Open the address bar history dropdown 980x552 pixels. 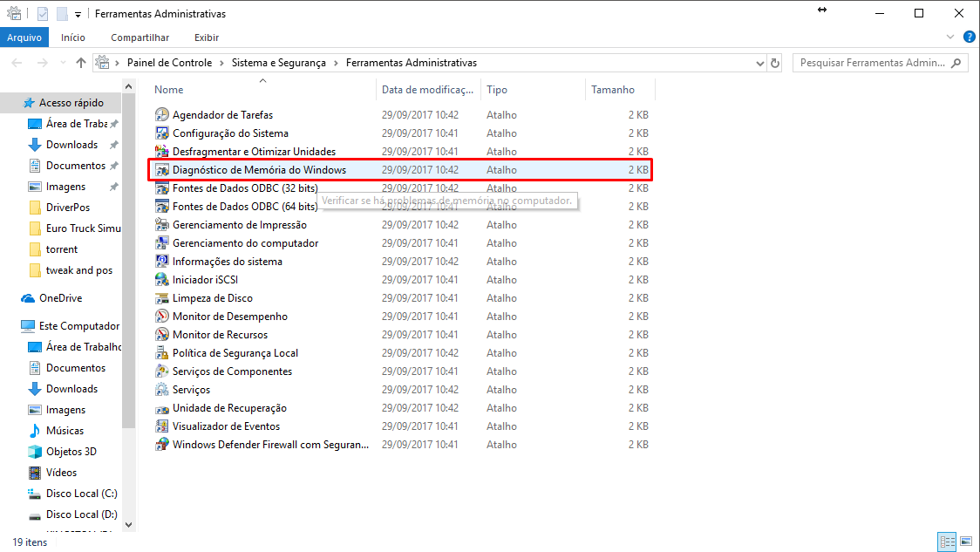(x=760, y=63)
